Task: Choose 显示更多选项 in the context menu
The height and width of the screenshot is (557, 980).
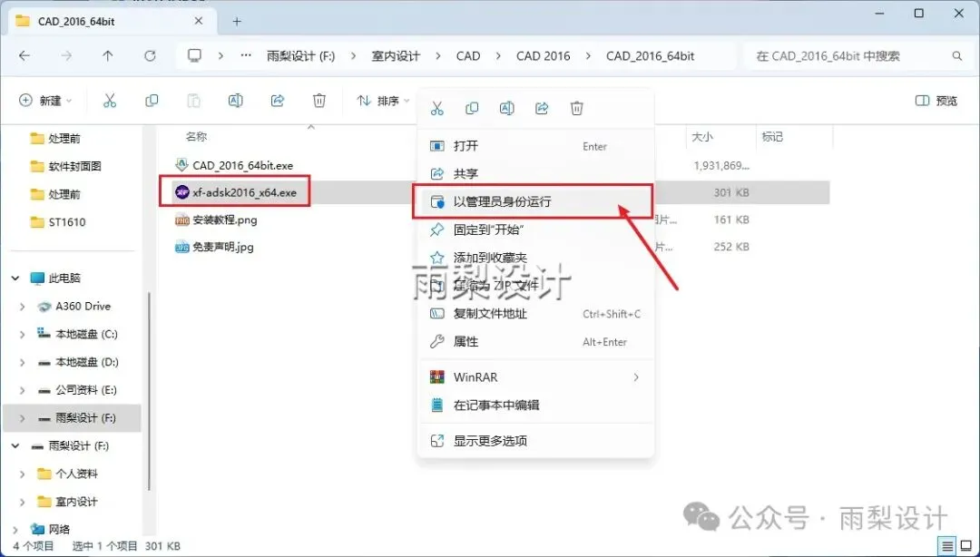Action: click(536, 441)
